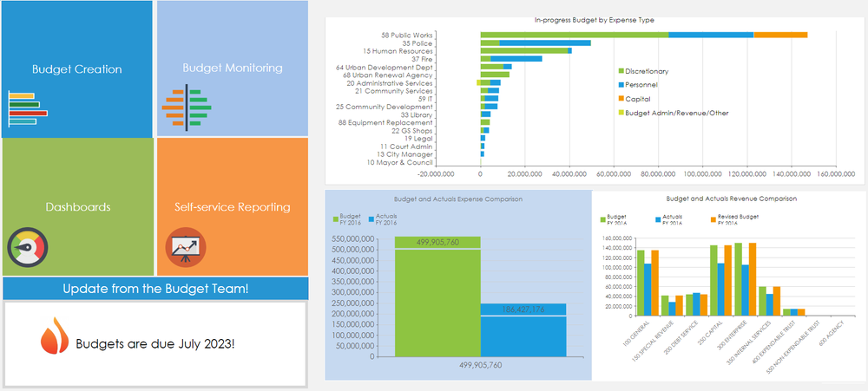Image resolution: width=868 pixels, height=391 pixels.
Task: Select the 20 Administrative Services label
Action: click(390, 83)
